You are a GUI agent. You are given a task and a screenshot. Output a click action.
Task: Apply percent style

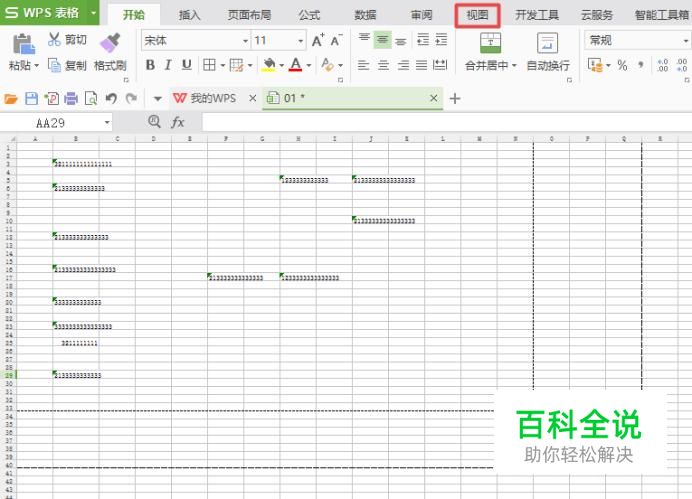tap(622, 65)
